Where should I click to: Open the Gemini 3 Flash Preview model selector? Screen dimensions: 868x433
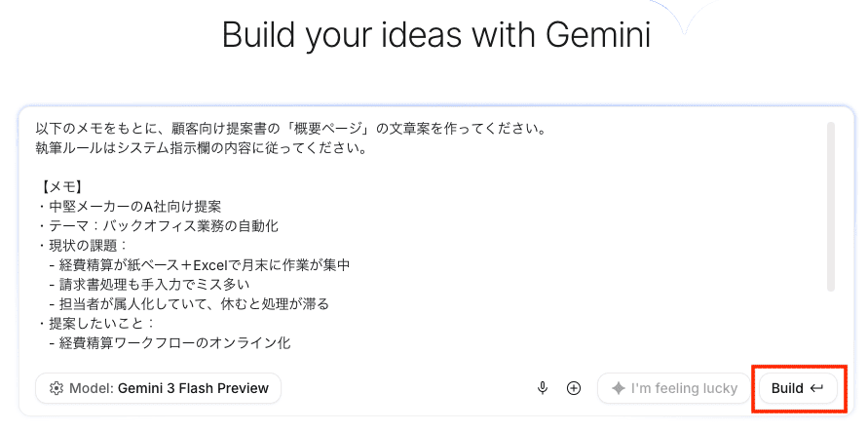tap(159, 388)
